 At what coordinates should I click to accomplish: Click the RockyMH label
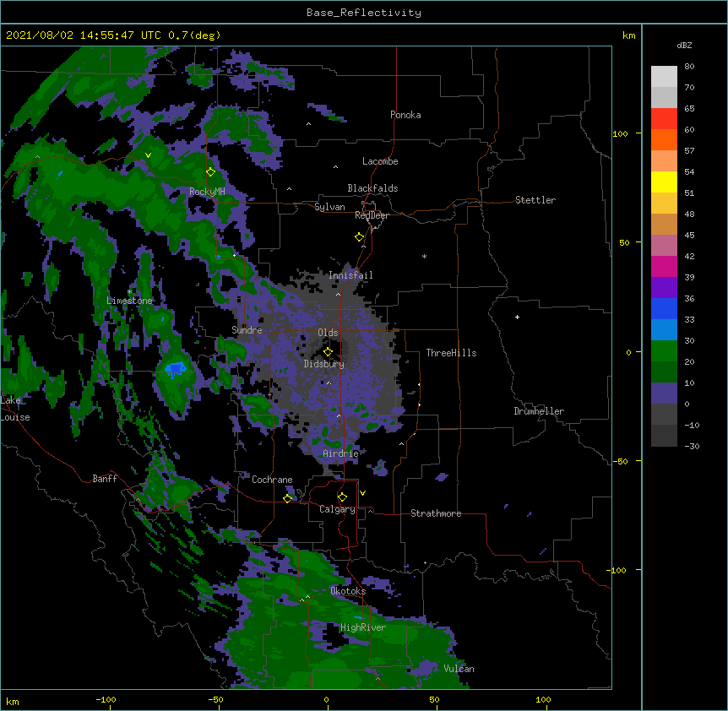click(x=207, y=192)
